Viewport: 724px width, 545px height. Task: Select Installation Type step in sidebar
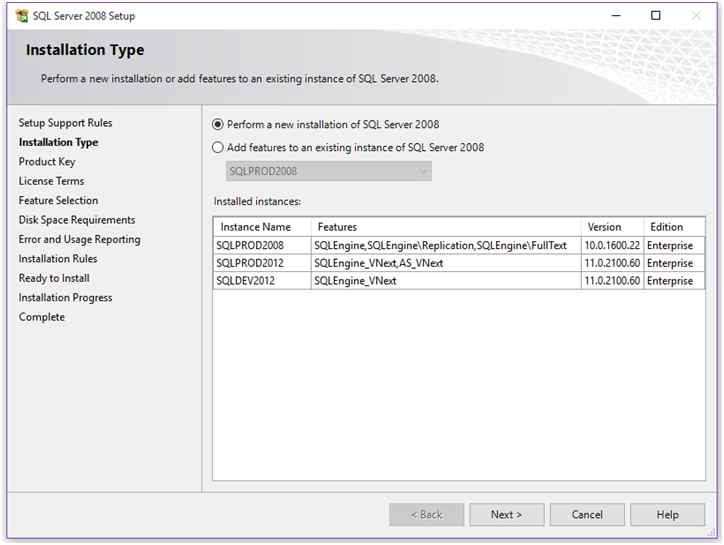point(58,142)
